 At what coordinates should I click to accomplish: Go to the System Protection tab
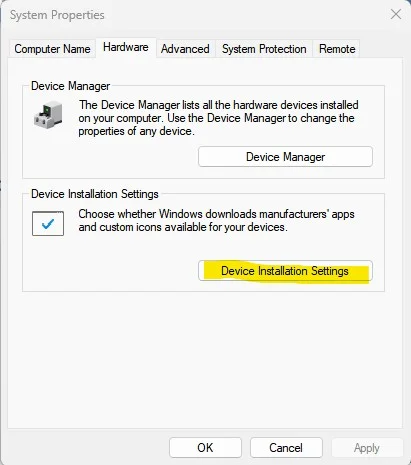point(264,49)
